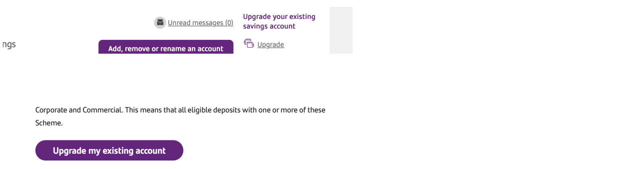This screenshot has height=169, width=644.
Task: Select the Upgrade your existing savings account heading
Action: pos(279,21)
